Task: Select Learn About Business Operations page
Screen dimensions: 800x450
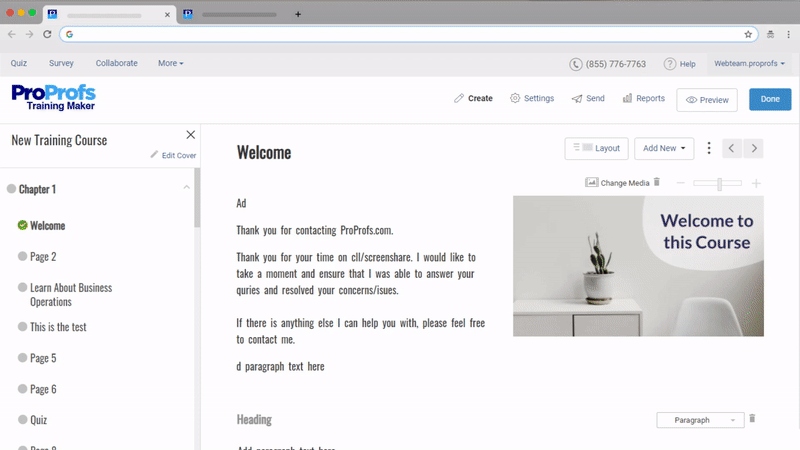Action: (x=71, y=294)
